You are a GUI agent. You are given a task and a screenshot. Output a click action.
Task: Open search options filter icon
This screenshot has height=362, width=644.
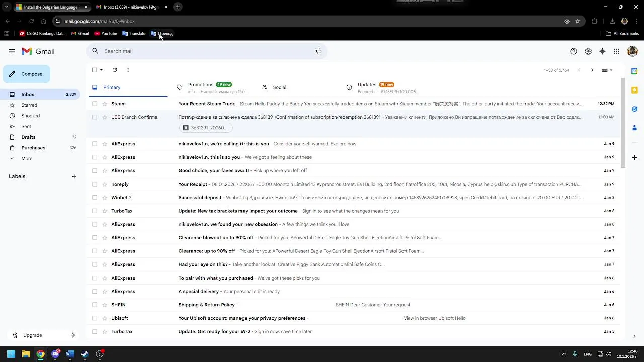318,51
